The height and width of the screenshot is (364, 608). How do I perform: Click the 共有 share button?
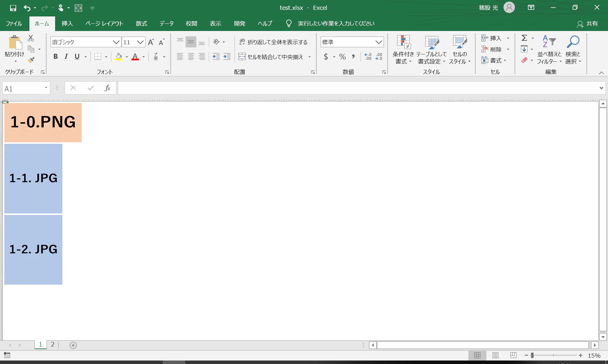587,24
